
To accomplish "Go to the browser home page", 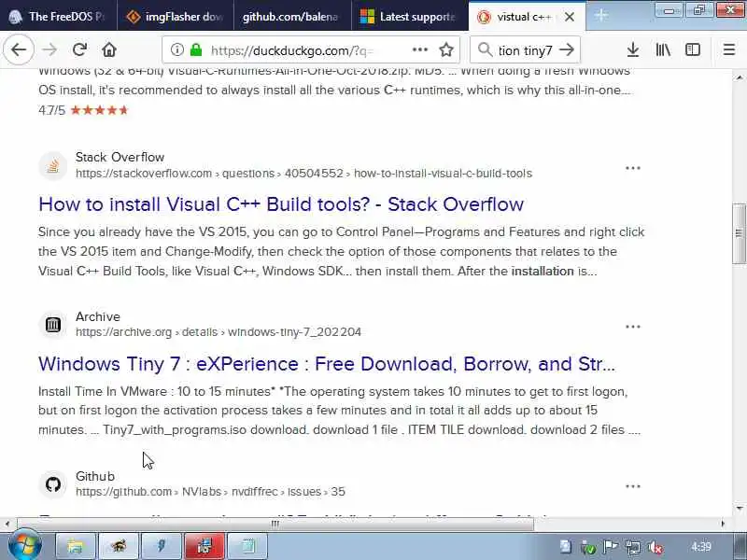I will pyautogui.click(x=109, y=49).
